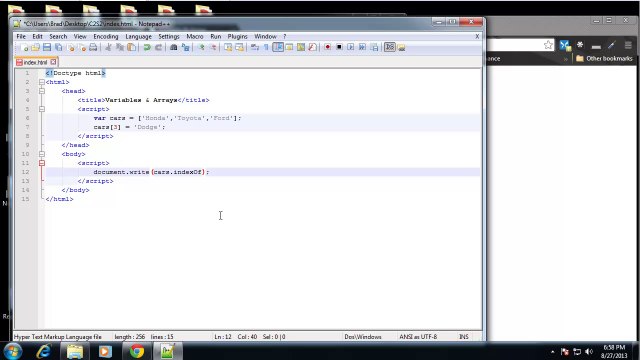Print the file using the printer icon
The width and height of the screenshot is (640, 360).
[x=93, y=47]
